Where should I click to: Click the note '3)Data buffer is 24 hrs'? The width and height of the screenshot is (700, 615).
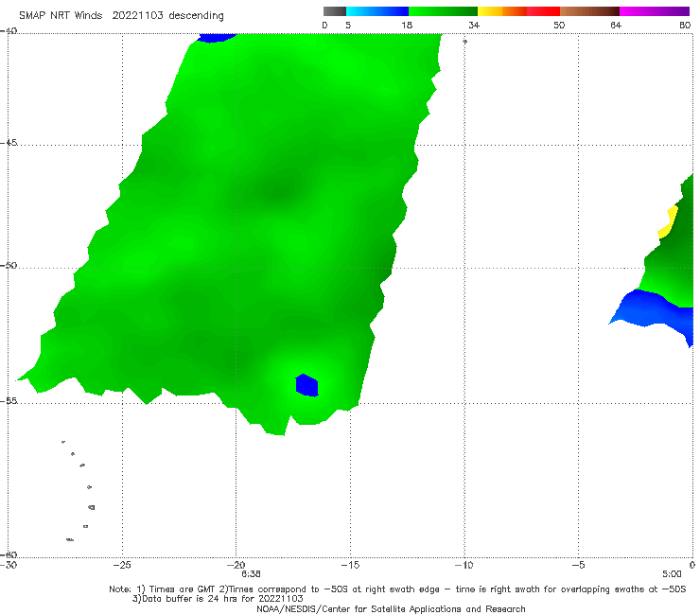(x=218, y=599)
